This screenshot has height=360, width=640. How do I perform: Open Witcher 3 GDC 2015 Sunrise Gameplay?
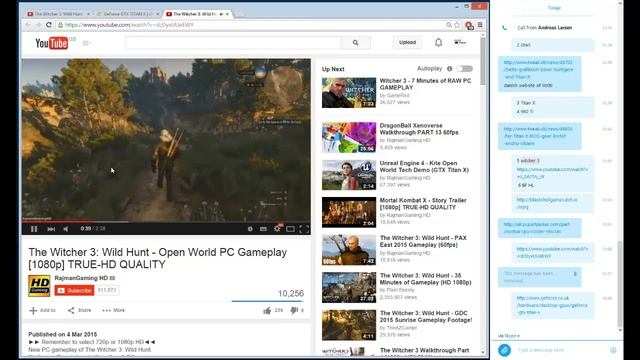tap(426, 316)
